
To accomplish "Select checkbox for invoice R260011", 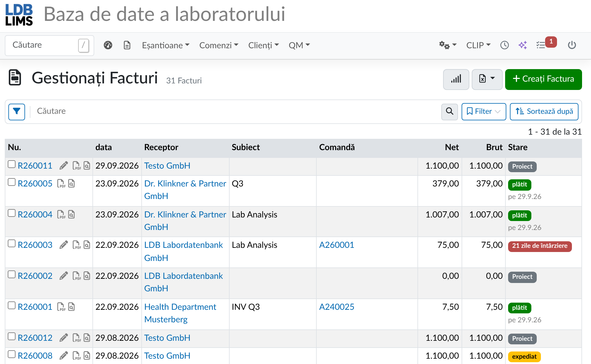I will coord(12,164).
